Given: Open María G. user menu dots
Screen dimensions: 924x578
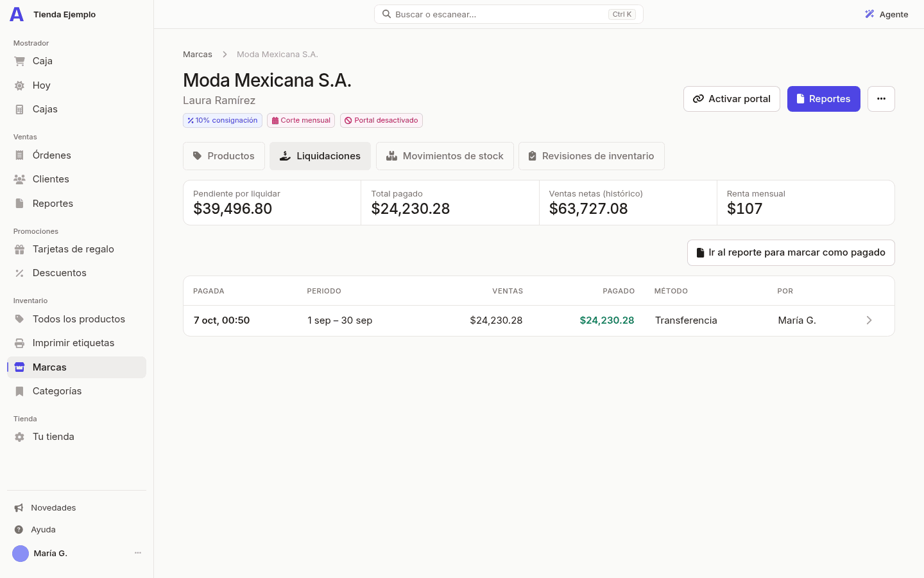Looking at the screenshot, I should pos(138,553).
